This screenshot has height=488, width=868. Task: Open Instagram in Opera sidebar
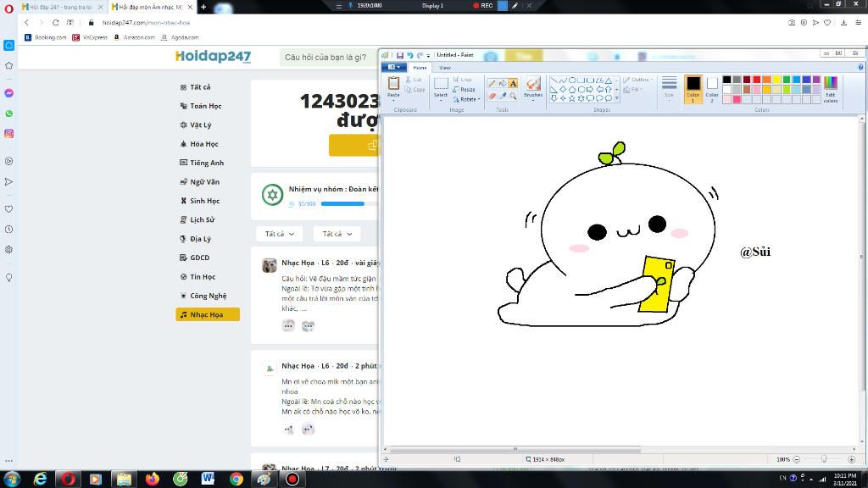8,134
